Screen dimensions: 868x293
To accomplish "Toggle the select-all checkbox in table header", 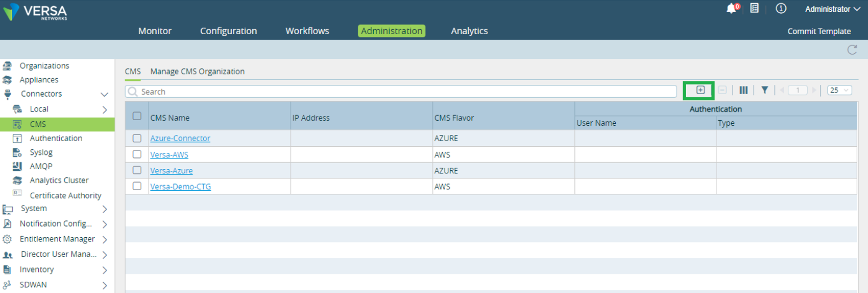I will click(137, 116).
